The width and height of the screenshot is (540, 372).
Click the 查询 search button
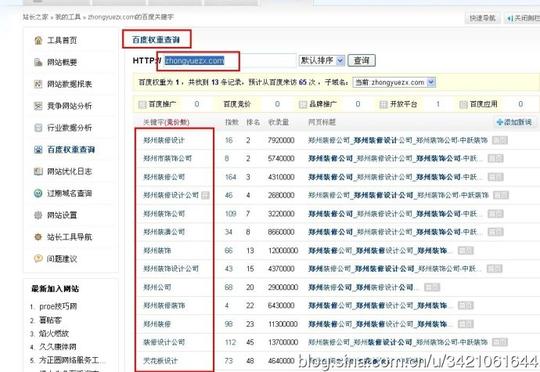point(362,61)
